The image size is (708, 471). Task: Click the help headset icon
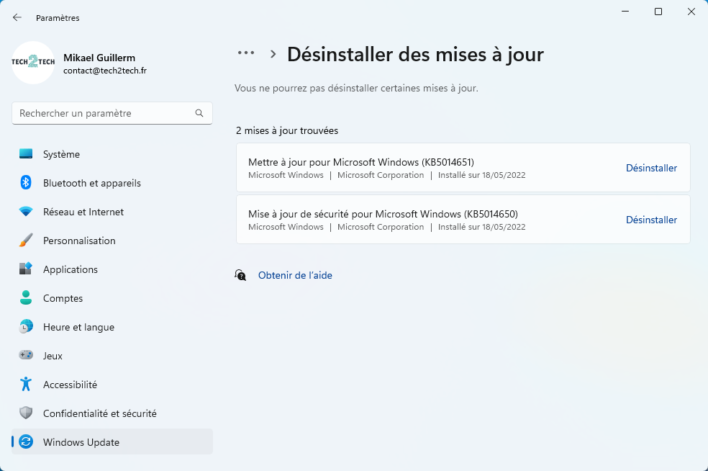(240, 275)
